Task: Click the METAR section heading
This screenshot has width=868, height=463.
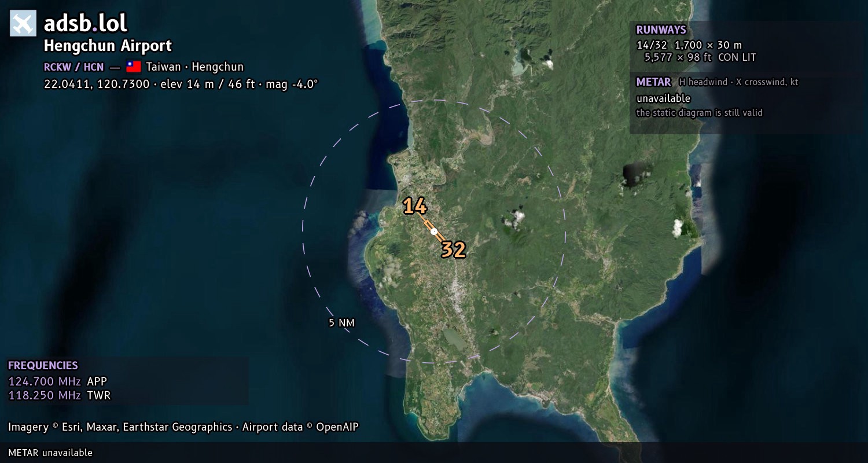Action: (653, 82)
